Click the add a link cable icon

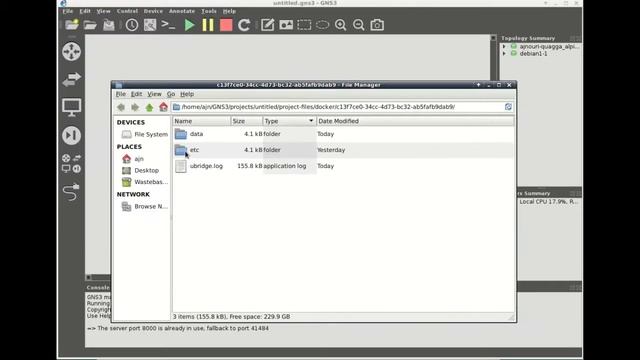[x=71, y=192]
